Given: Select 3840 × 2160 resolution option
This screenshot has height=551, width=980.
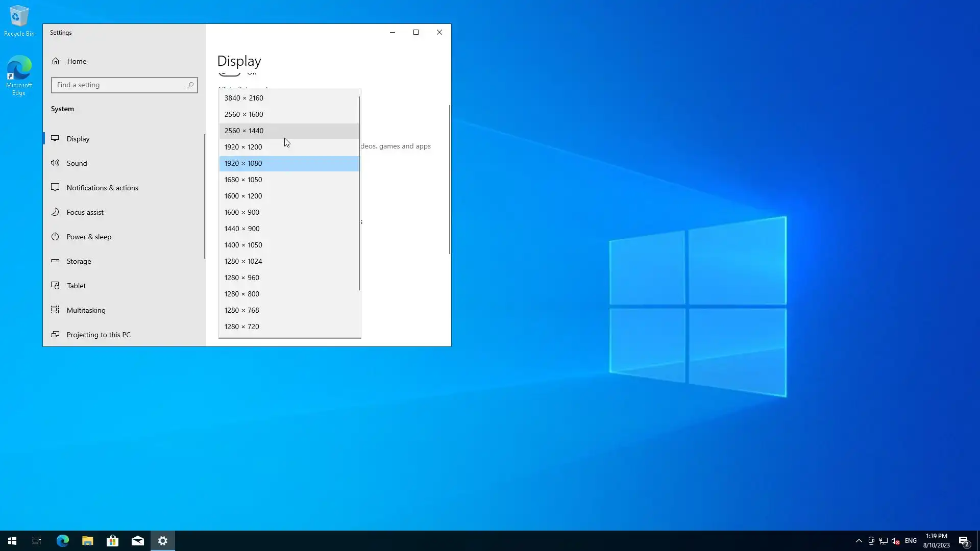Looking at the screenshot, I should (x=244, y=98).
